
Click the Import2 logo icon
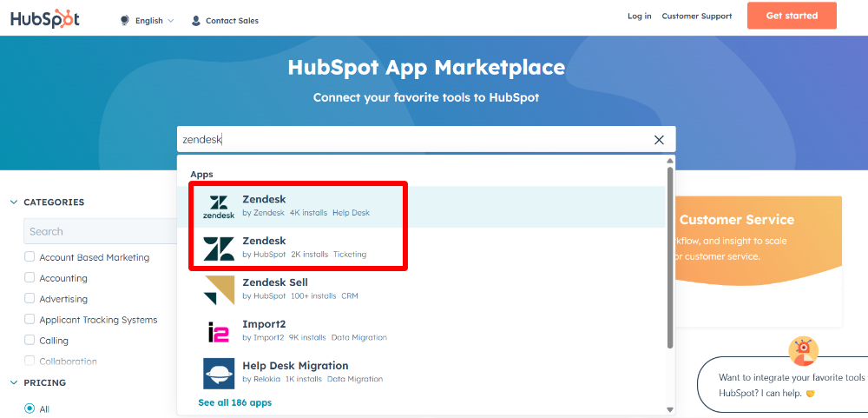[219, 331]
